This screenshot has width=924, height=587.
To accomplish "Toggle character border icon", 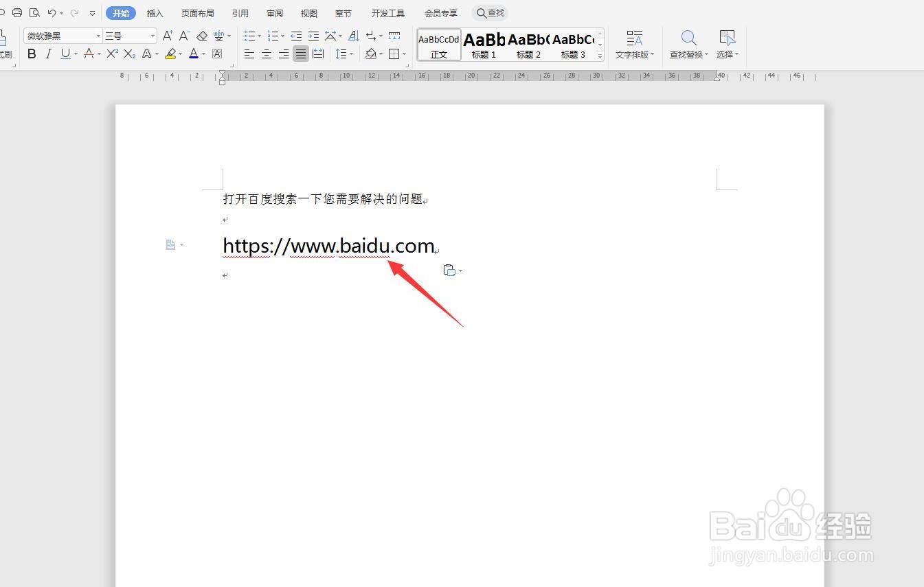I will point(217,54).
